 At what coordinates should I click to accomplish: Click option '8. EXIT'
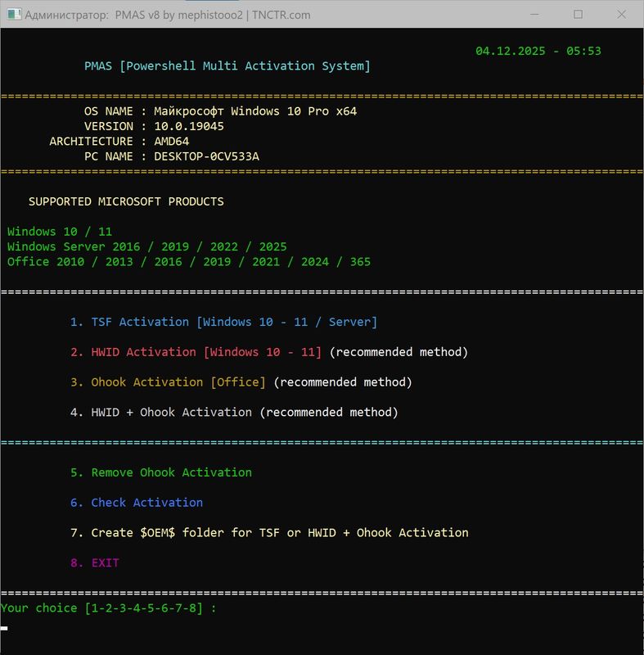click(95, 562)
